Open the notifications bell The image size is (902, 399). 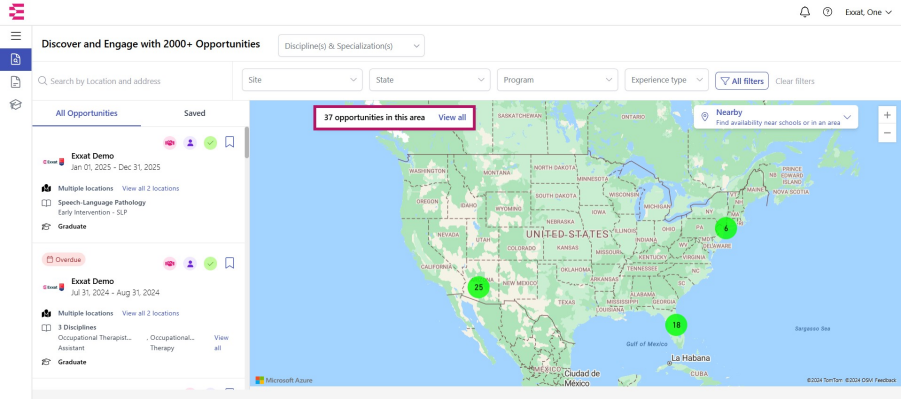click(x=805, y=12)
